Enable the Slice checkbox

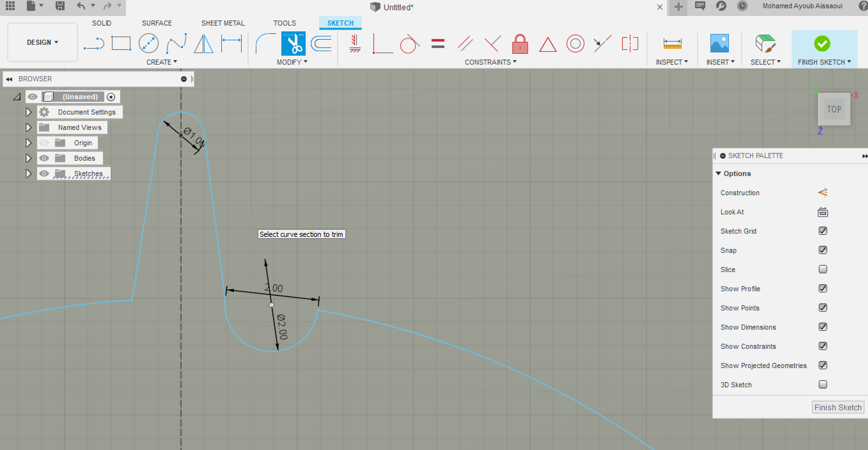point(823,269)
